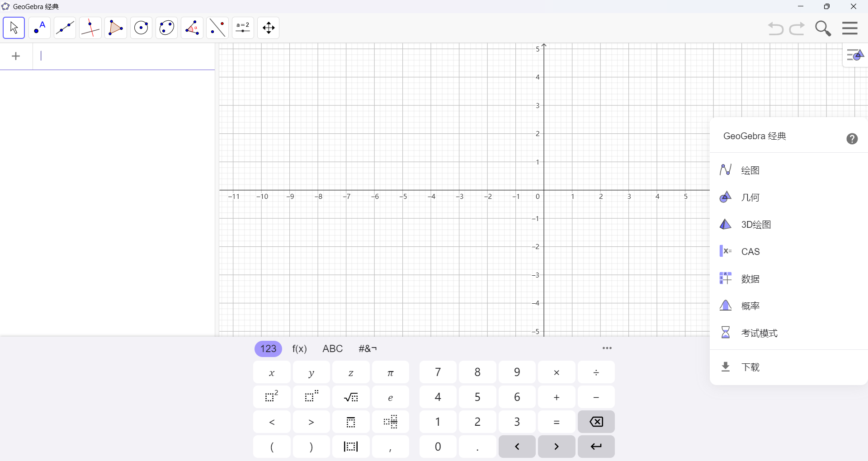Select the Point tool

[39, 28]
